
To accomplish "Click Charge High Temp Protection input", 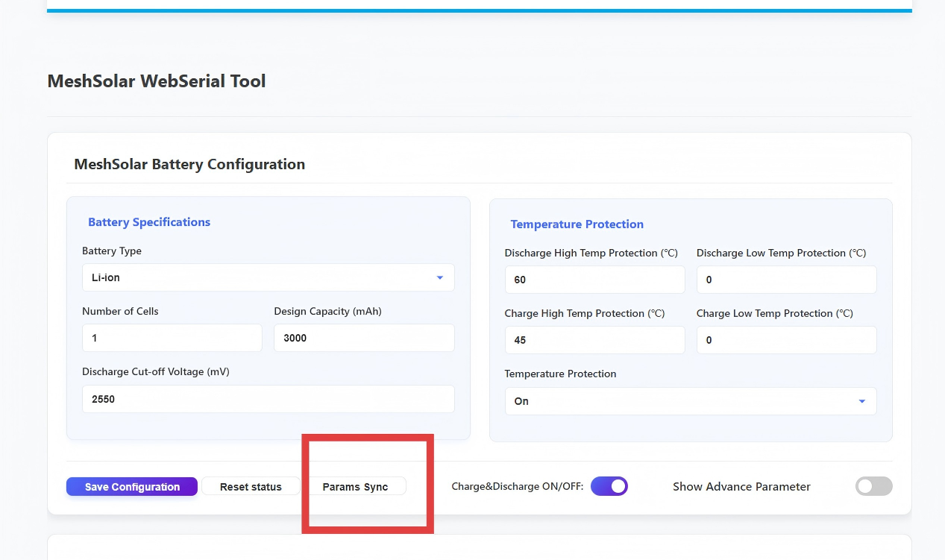I will (x=594, y=340).
